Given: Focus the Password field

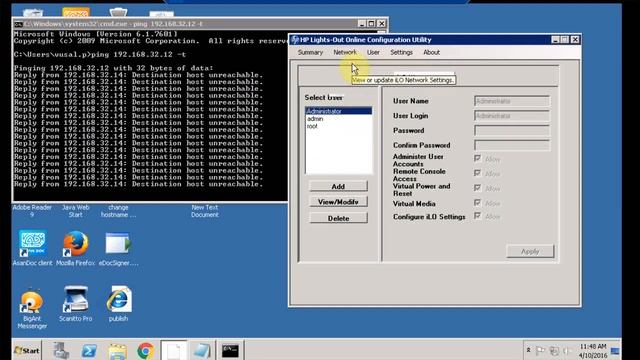Looking at the screenshot, I should tap(512, 130).
